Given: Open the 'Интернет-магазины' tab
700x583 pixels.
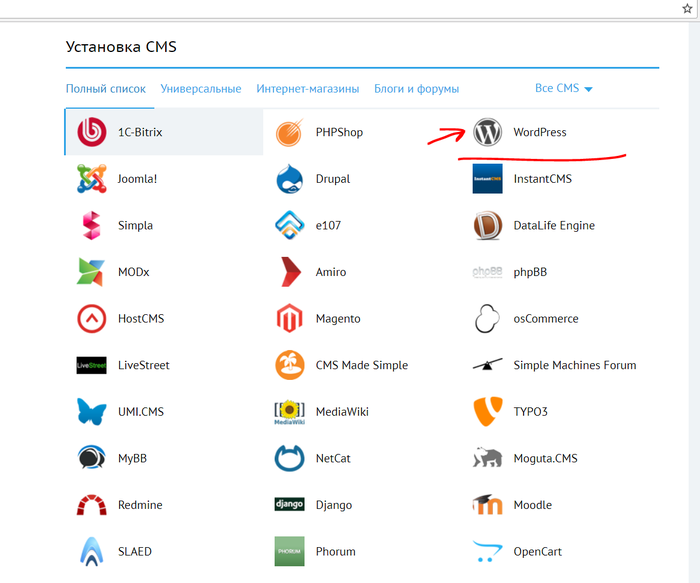Looking at the screenshot, I should (308, 89).
